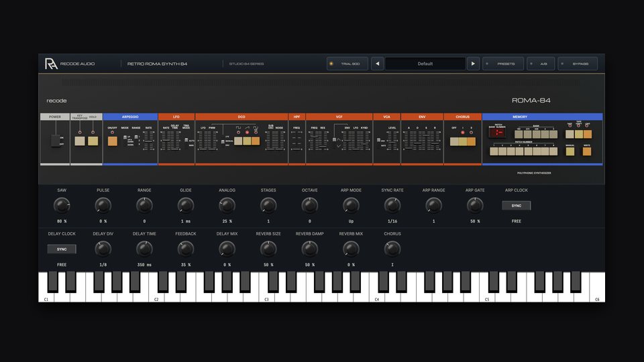Click the ANALOG knob
The height and width of the screenshot is (362, 644).
(x=227, y=205)
